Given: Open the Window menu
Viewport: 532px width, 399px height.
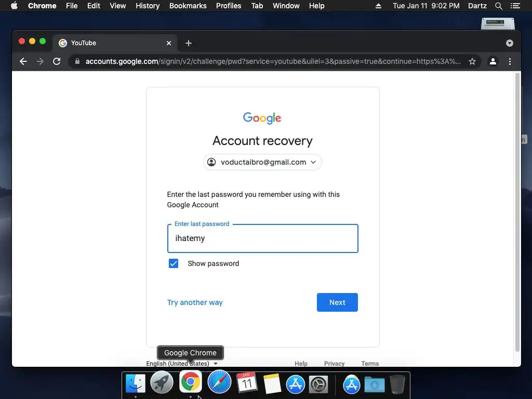Looking at the screenshot, I should tap(286, 6).
